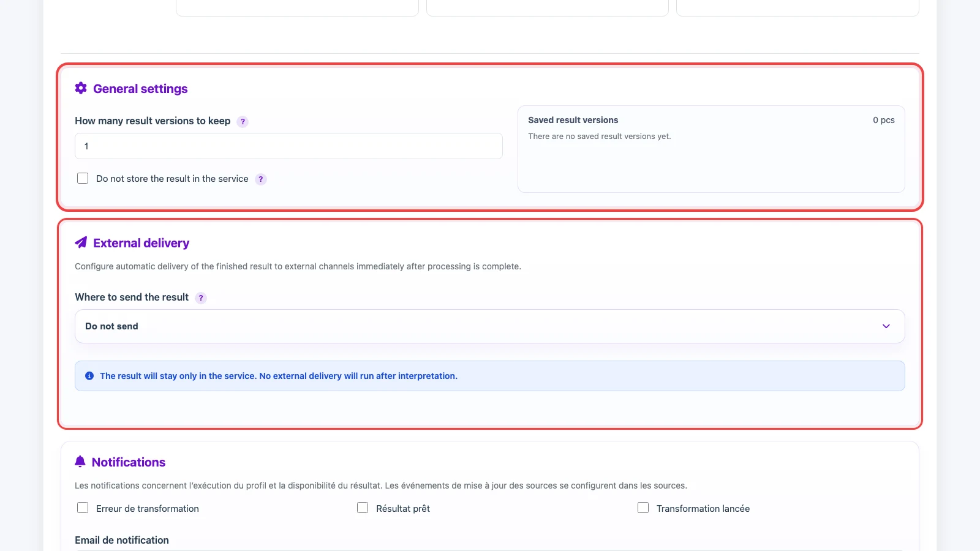Check Erreur de transformation notification
980x551 pixels.
pos(83,508)
